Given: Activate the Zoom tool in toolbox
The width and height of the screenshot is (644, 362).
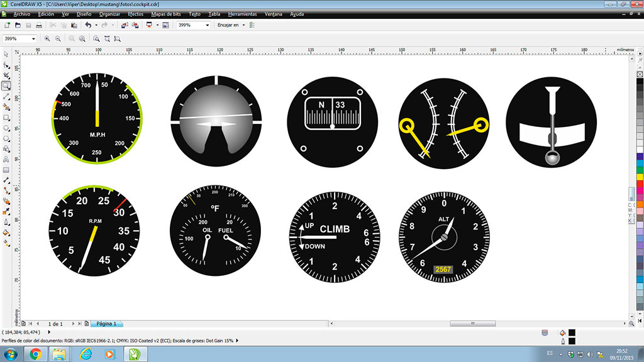Looking at the screenshot, I should 6,85.
